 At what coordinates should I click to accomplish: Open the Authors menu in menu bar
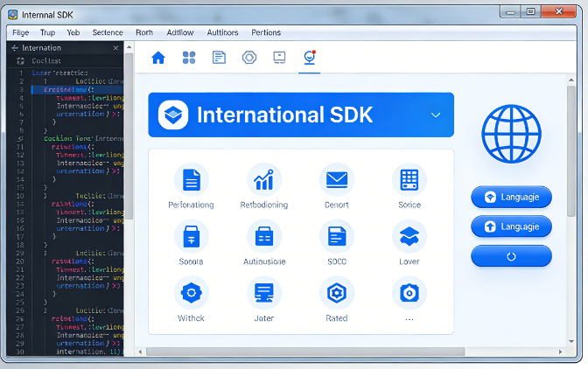(x=222, y=32)
